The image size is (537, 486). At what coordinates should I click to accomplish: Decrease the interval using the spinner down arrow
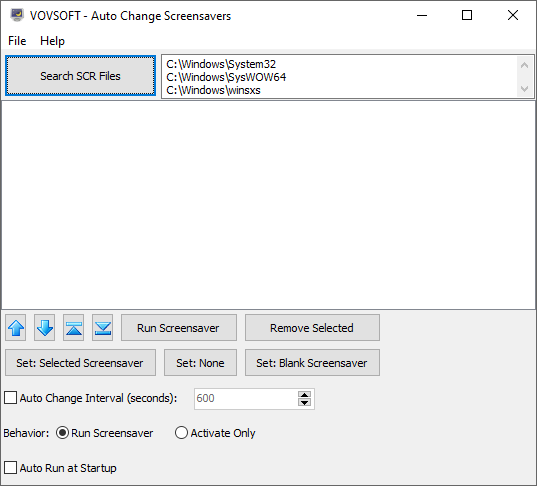[304, 402]
